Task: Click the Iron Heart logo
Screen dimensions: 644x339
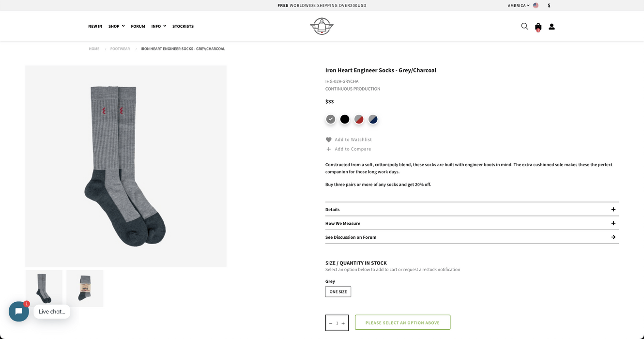Action: pos(322,26)
